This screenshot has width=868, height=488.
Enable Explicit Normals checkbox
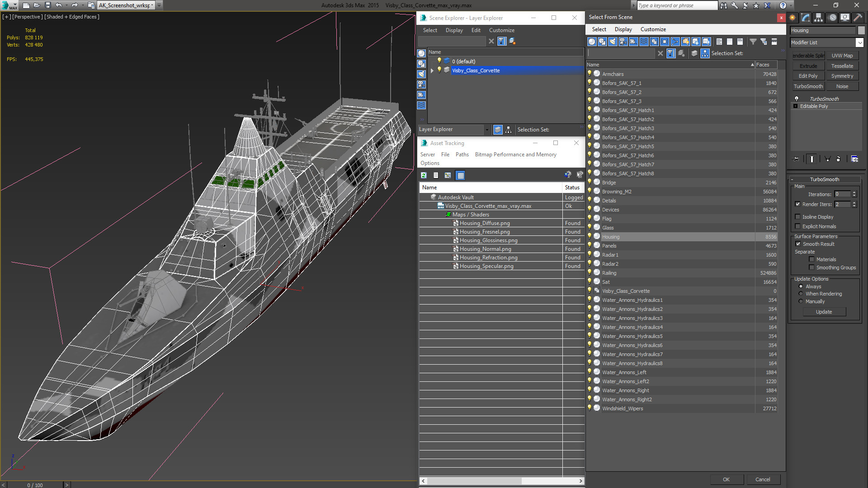798,226
